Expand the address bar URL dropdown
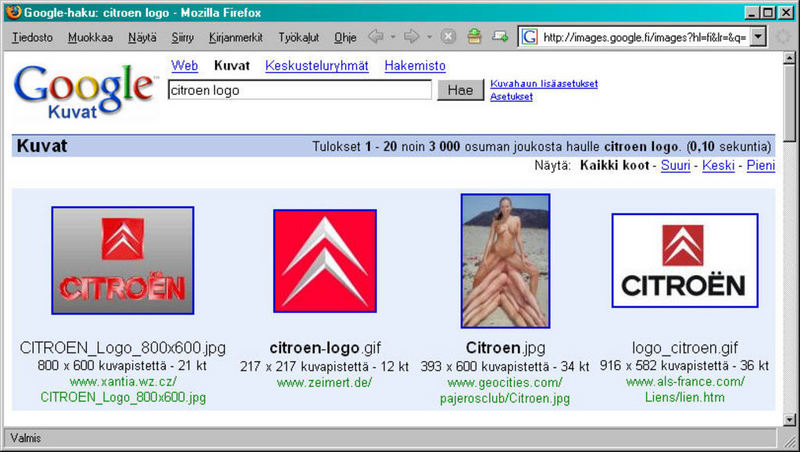Image resolution: width=800 pixels, height=452 pixels. 759,37
